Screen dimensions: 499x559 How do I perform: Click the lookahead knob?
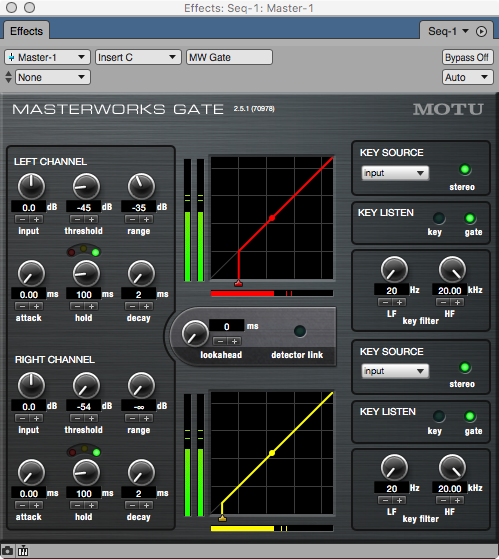coord(195,334)
